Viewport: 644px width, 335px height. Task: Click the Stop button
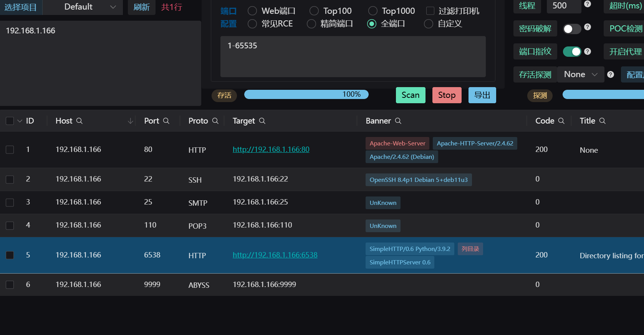click(447, 95)
